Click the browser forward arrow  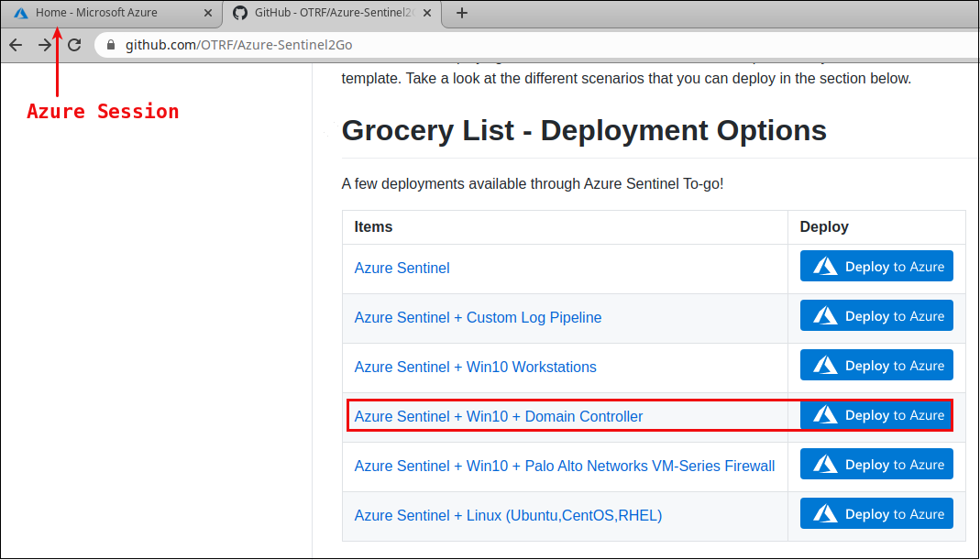tap(45, 45)
